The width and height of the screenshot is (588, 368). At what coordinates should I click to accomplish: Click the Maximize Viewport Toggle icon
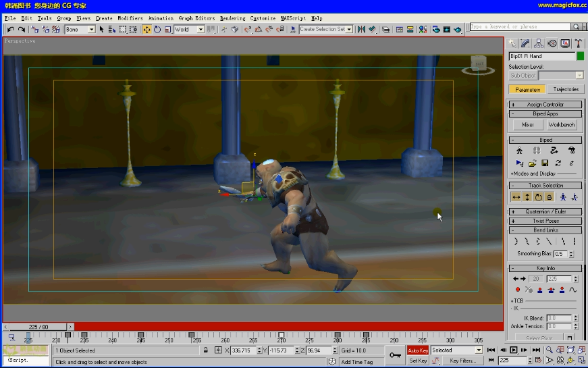tap(582, 361)
